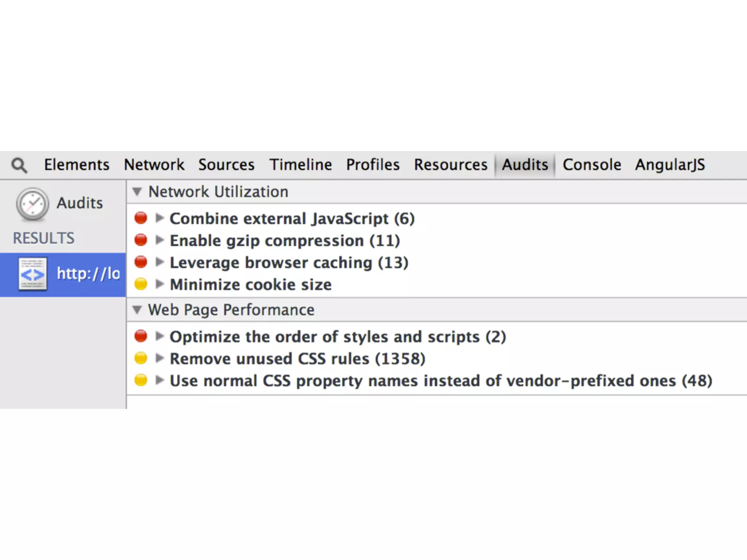Screen dimensions: 747x560
Task: Collapse the Network Utilization section
Action: click(137, 191)
